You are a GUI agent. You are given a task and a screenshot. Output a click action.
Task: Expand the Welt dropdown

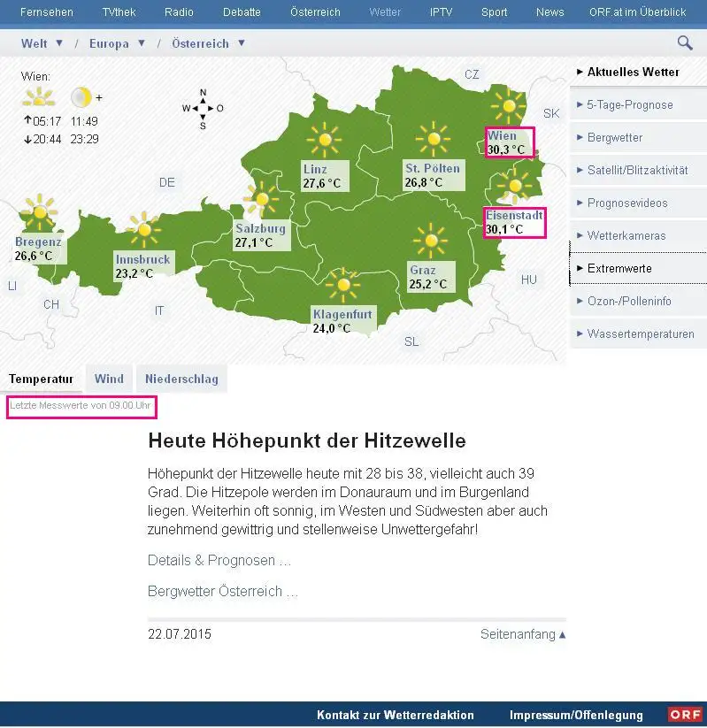[42, 43]
